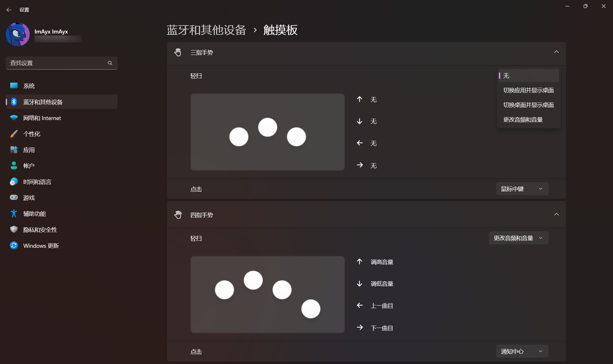
Task: Click the search icon in 查找设置
Action: (110, 63)
